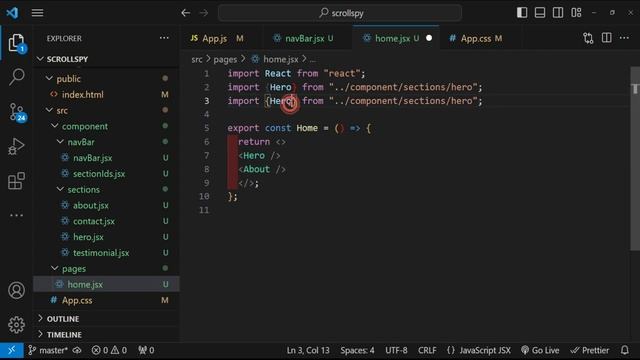
Task: Open Customize Layout icon
Action: tap(576, 13)
